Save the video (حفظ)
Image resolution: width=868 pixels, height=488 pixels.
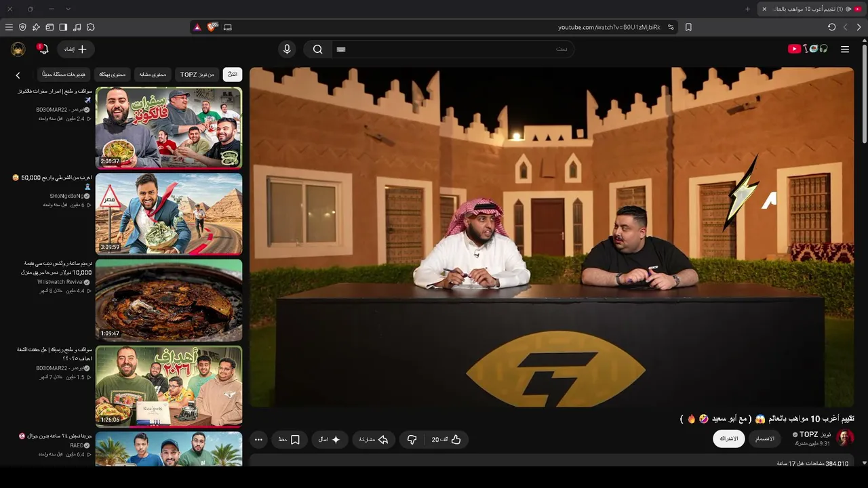point(290,440)
